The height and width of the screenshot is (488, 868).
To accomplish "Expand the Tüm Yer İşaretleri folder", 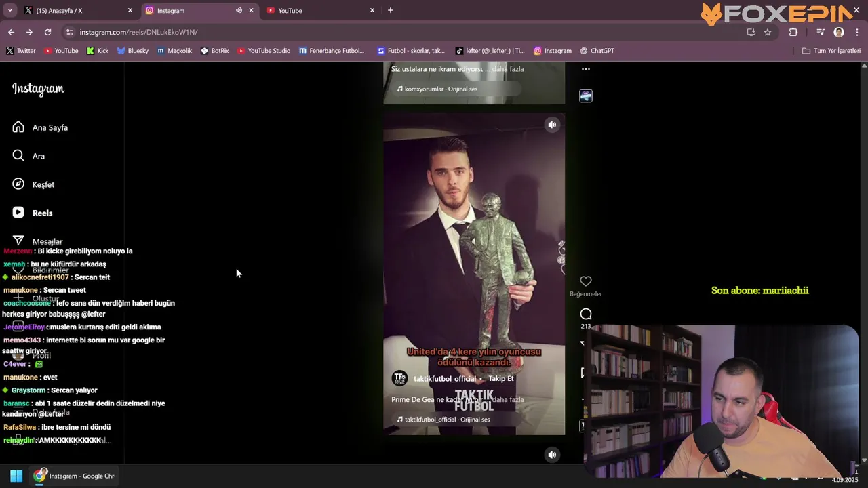I will pyautogui.click(x=831, y=51).
